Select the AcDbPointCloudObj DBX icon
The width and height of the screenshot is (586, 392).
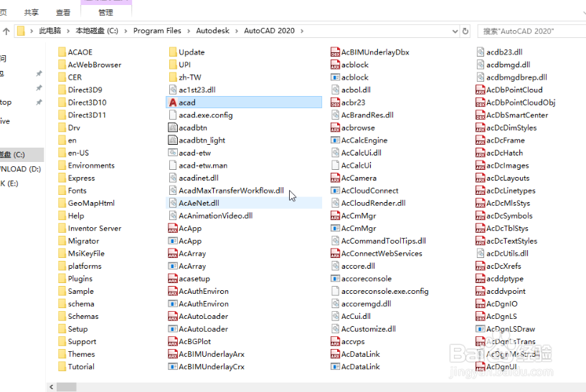pyautogui.click(x=481, y=102)
